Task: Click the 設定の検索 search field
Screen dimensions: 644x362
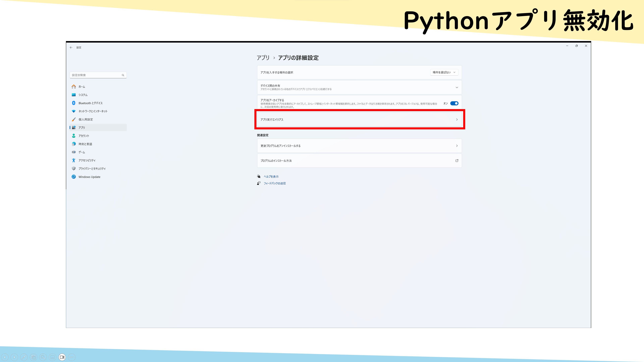Action: coord(98,75)
